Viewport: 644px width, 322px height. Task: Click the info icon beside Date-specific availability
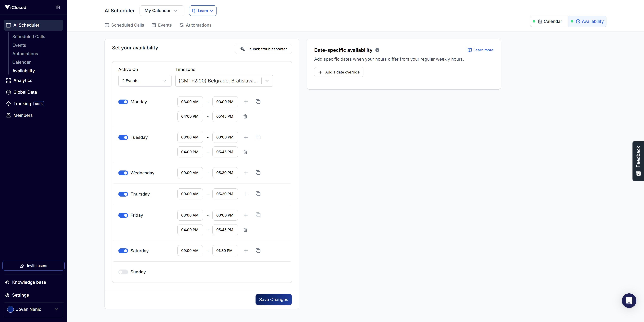(377, 50)
